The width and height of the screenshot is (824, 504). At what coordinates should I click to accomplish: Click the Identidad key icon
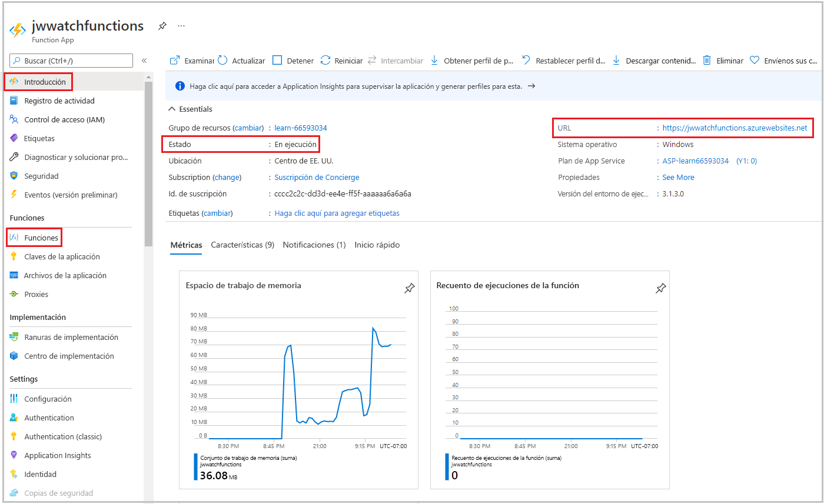(14, 475)
